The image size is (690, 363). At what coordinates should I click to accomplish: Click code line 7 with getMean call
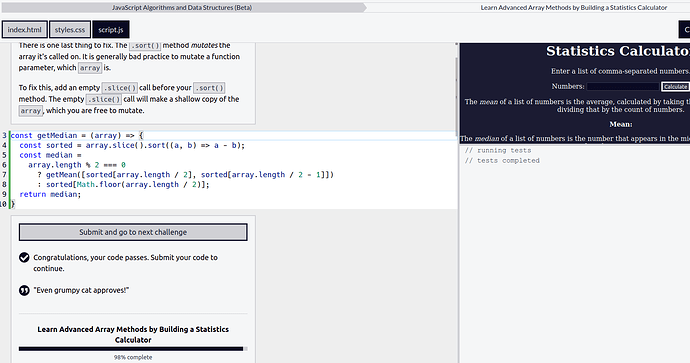coord(186,175)
